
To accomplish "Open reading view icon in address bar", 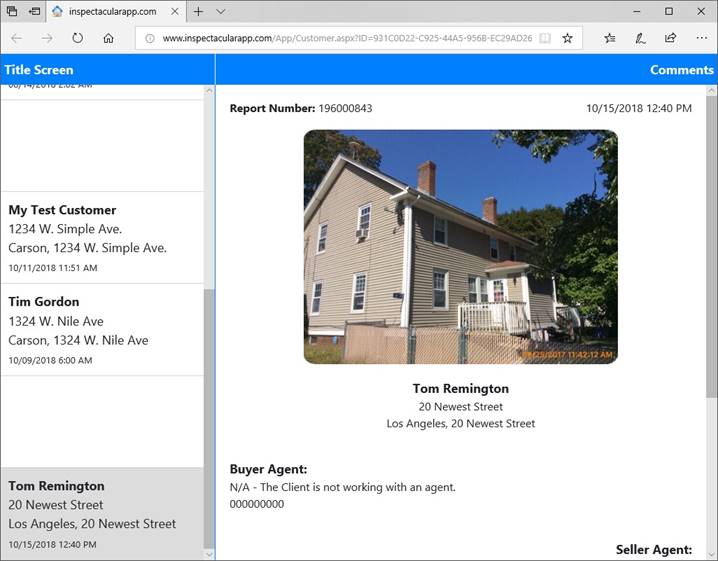I will [545, 38].
